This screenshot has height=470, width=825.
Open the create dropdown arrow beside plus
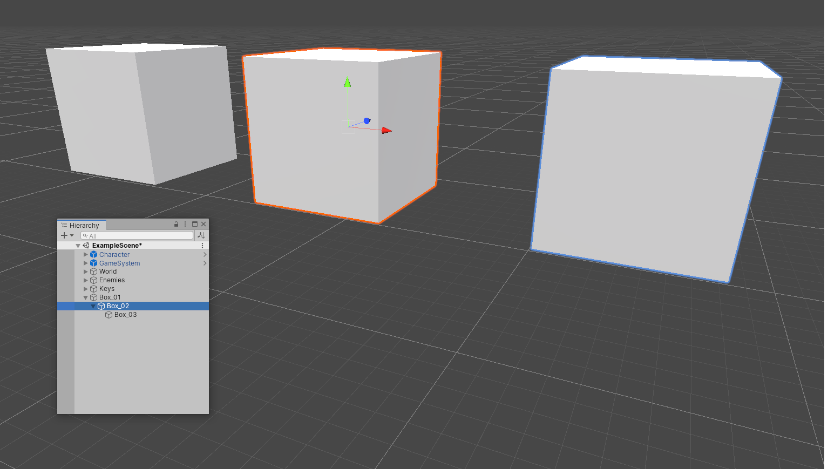coord(72,235)
